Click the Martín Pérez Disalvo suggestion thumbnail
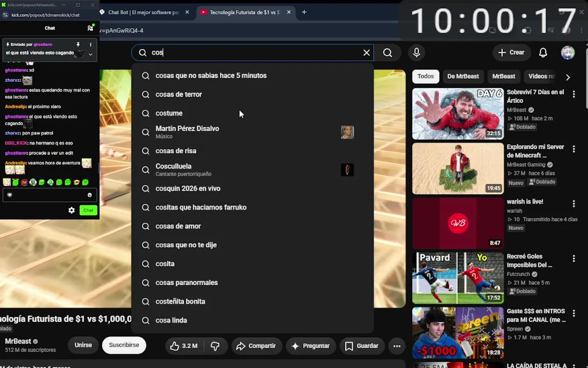This screenshot has width=588, height=368. coord(347,132)
